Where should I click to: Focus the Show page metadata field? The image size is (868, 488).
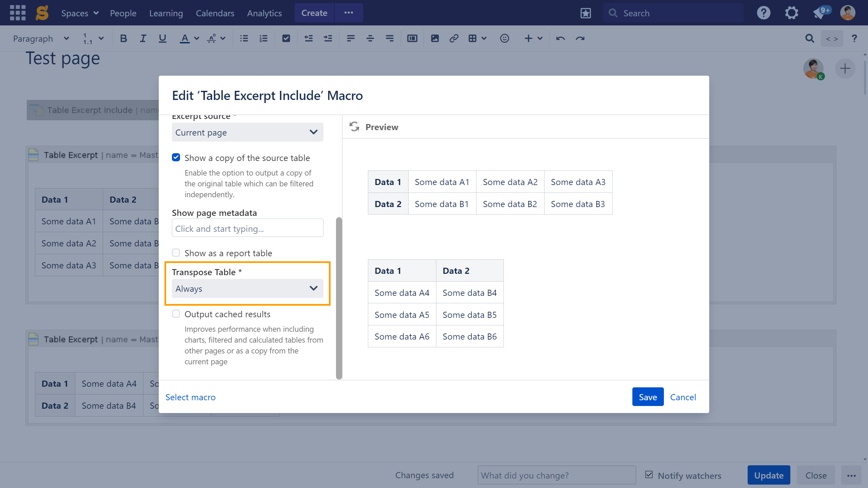click(x=248, y=228)
